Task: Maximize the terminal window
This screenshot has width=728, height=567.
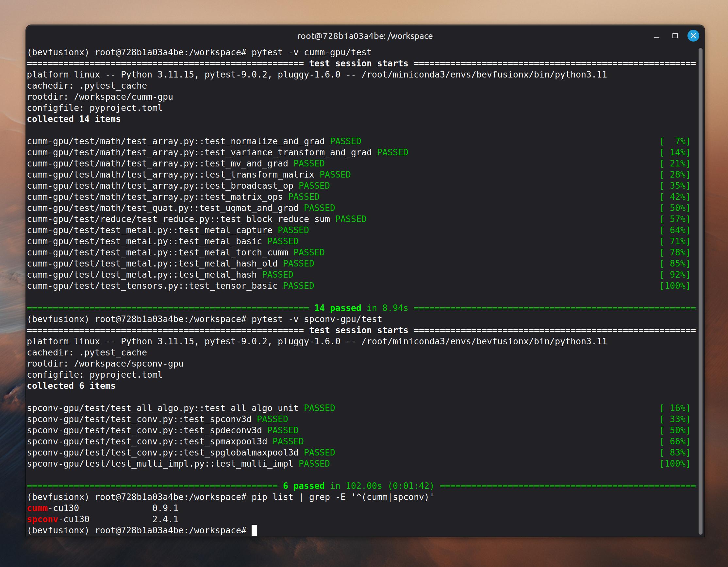Action: click(x=675, y=36)
